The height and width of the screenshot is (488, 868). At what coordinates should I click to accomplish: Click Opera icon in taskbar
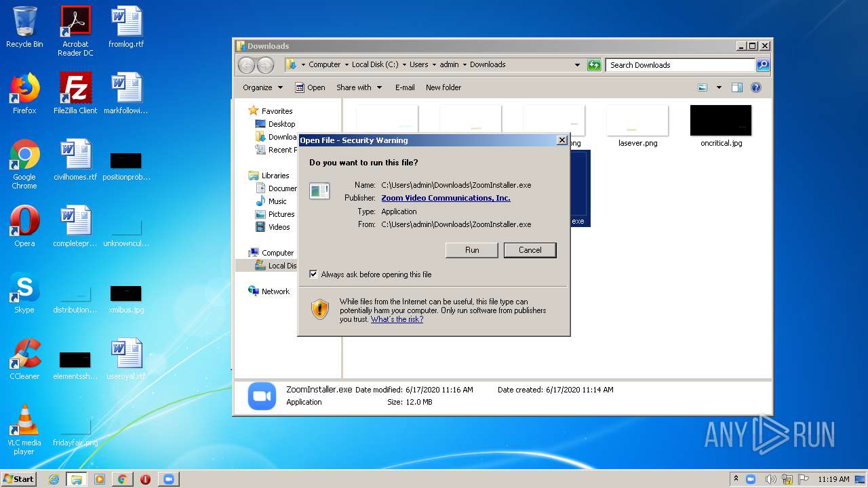pyautogui.click(x=145, y=479)
